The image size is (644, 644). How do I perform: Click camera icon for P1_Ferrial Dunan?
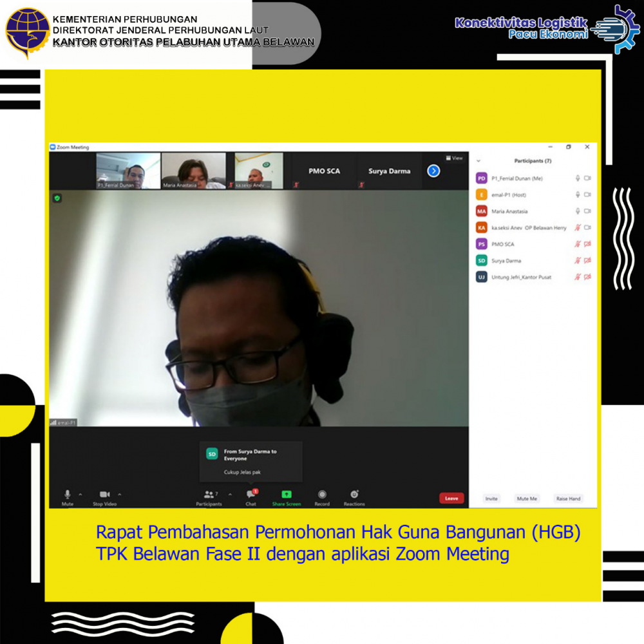pos(588,178)
